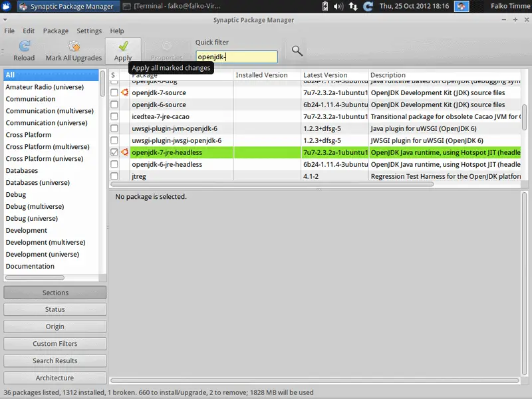Click the user avatar icon in panel
Viewport: 532px width, 399px height.
(462, 6)
